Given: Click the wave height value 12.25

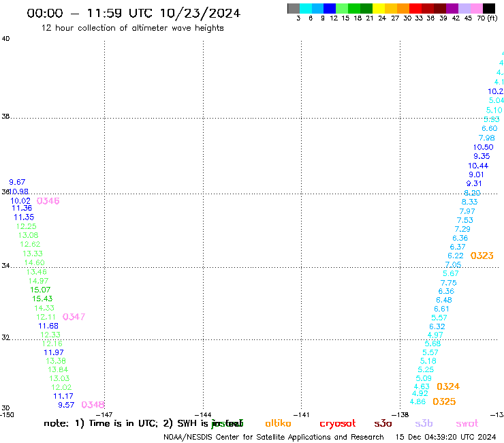Looking at the screenshot, I should click(27, 226).
